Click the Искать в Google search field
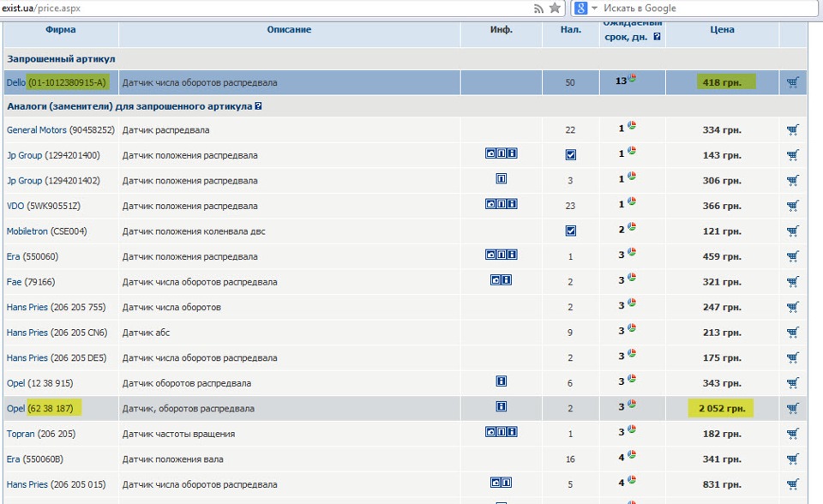 (x=709, y=8)
